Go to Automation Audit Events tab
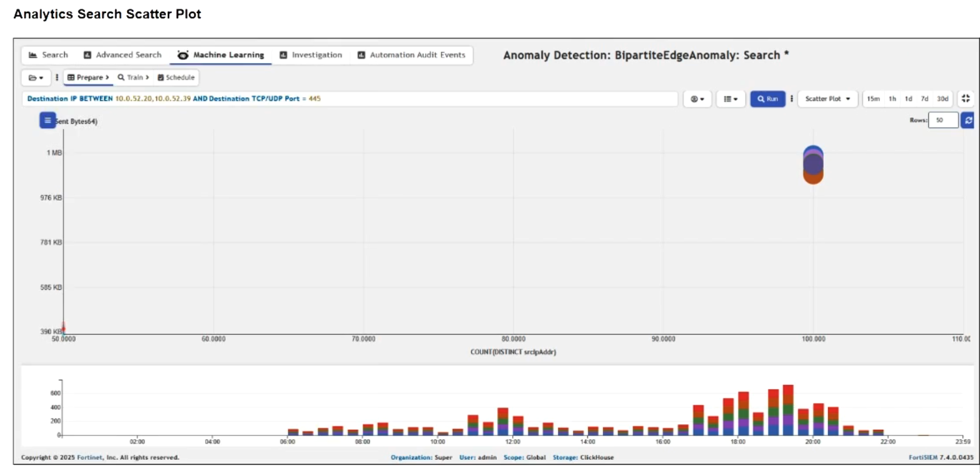 411,55
